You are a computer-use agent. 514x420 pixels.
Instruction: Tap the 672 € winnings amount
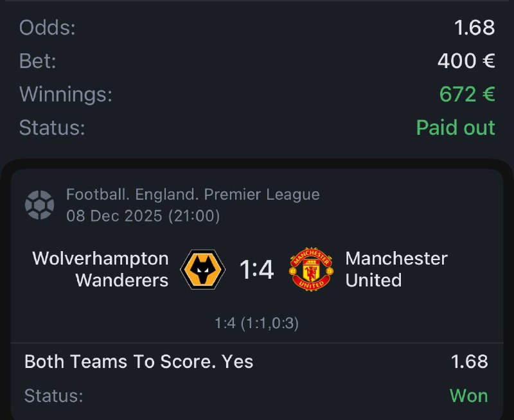pyautogui.click(x=467, y=94)
